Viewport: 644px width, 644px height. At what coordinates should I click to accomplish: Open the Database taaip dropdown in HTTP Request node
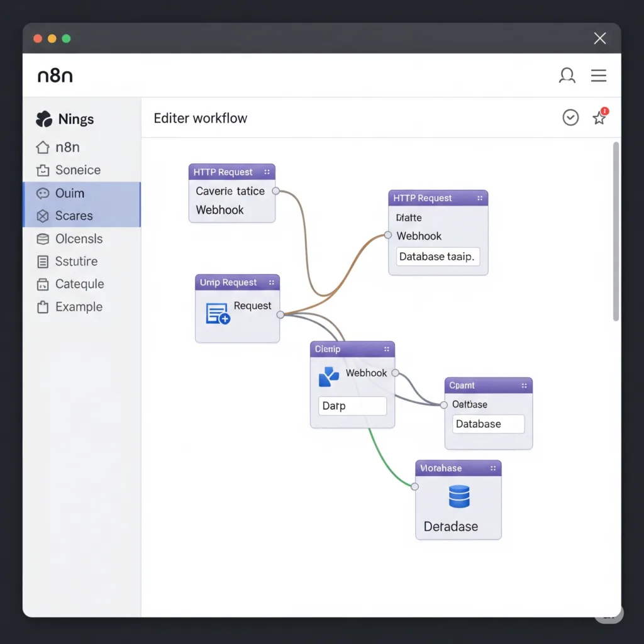pos(437,257)
